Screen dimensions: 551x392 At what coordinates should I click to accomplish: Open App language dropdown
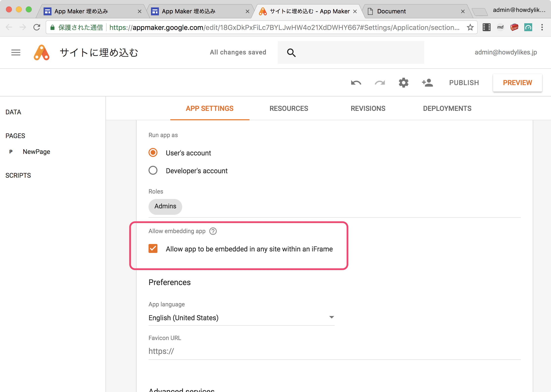(242, 318)
